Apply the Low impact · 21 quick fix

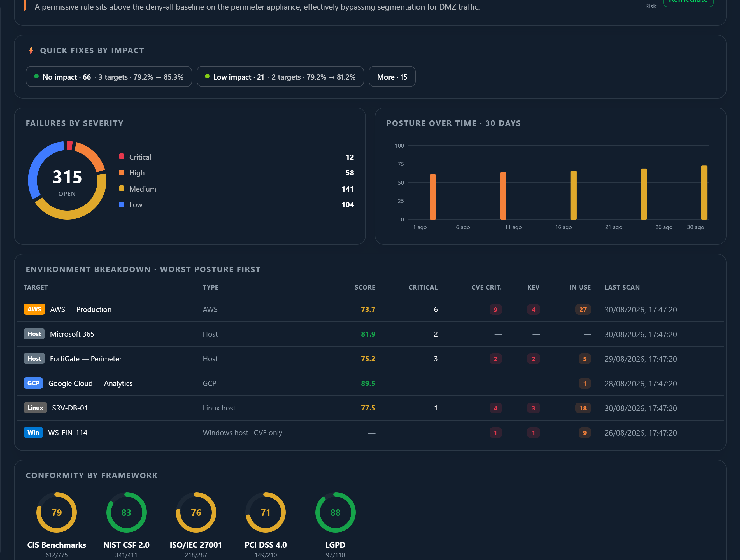coord(280,77)
